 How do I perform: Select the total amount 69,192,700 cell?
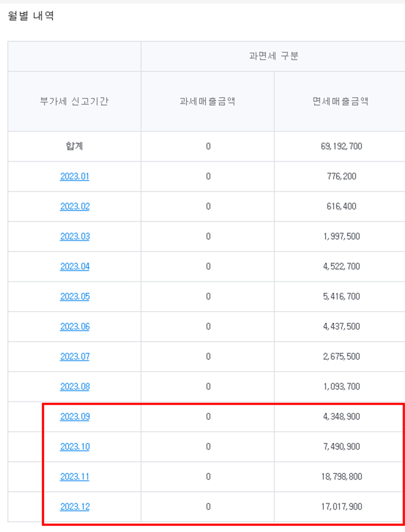point(342,146)
